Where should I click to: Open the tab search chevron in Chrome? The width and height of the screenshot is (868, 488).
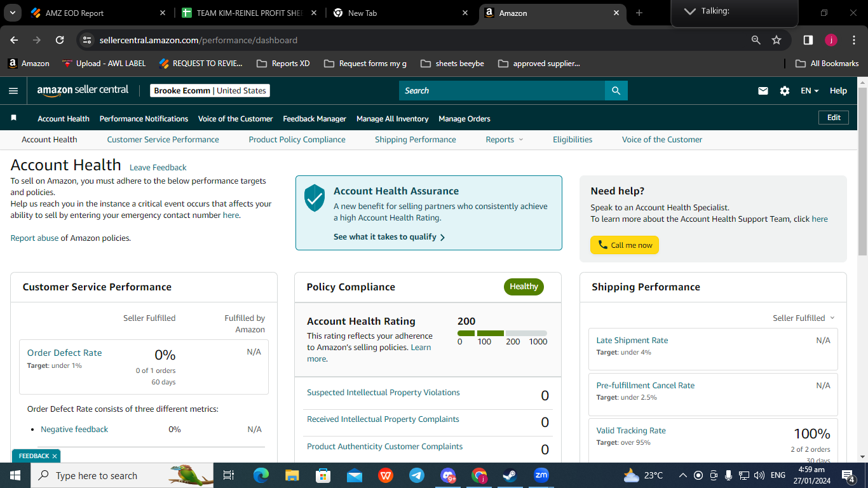pyautogui.click(x=14, y=13)
